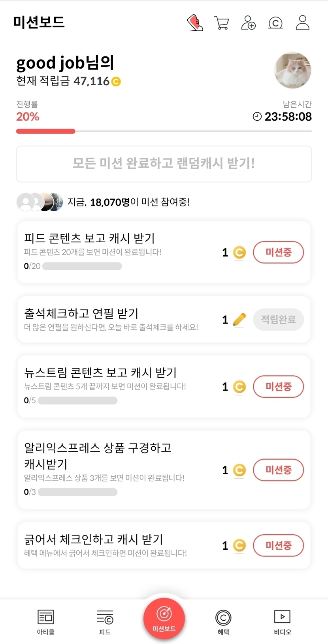Tap the remaining time clock icon
Image resolution: width=328 pixels, height=644 pixels.
coord(257,116)
